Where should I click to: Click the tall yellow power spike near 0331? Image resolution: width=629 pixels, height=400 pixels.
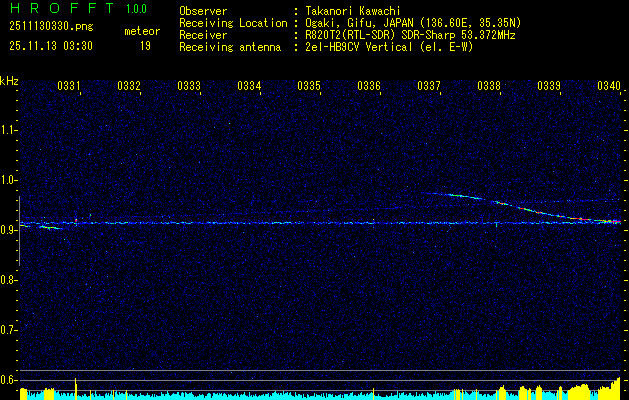tap(75, 387)
